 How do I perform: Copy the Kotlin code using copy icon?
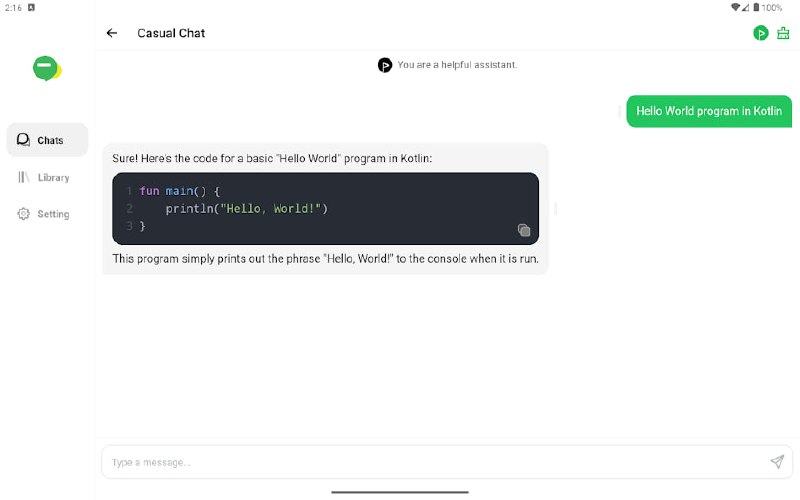(524, 230)
